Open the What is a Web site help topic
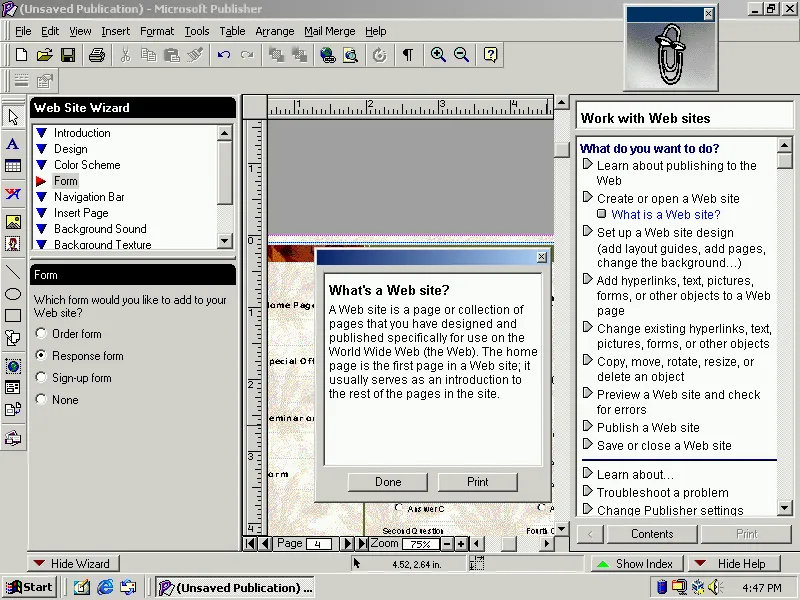Image resolution: width=800 pixels, height=600 pixels. click(x=666, y=214)
